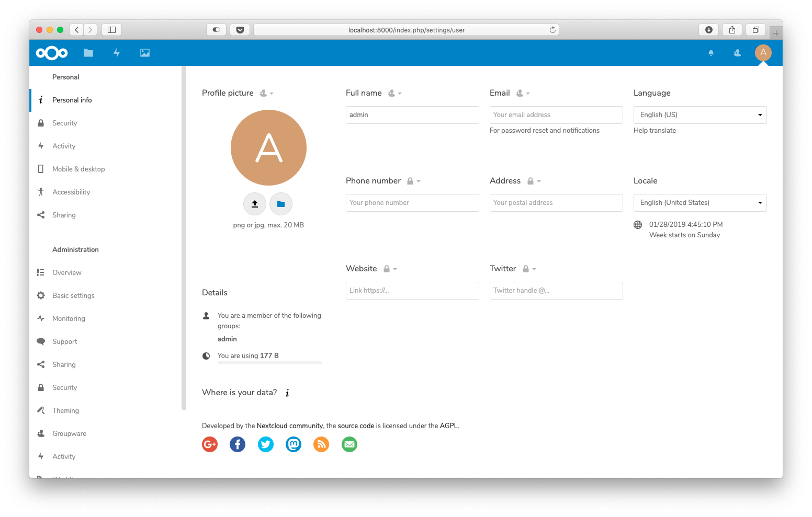Upload a new profile picture

pos(255,204)
